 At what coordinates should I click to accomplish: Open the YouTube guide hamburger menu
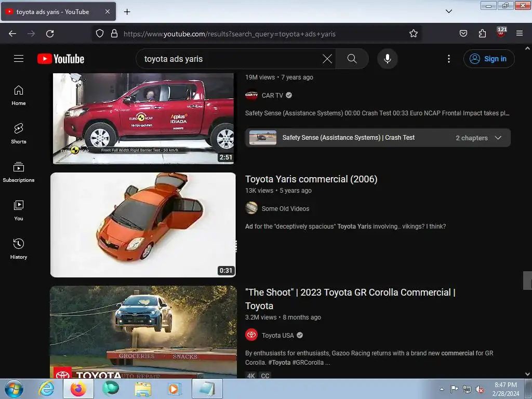[19, 59]
